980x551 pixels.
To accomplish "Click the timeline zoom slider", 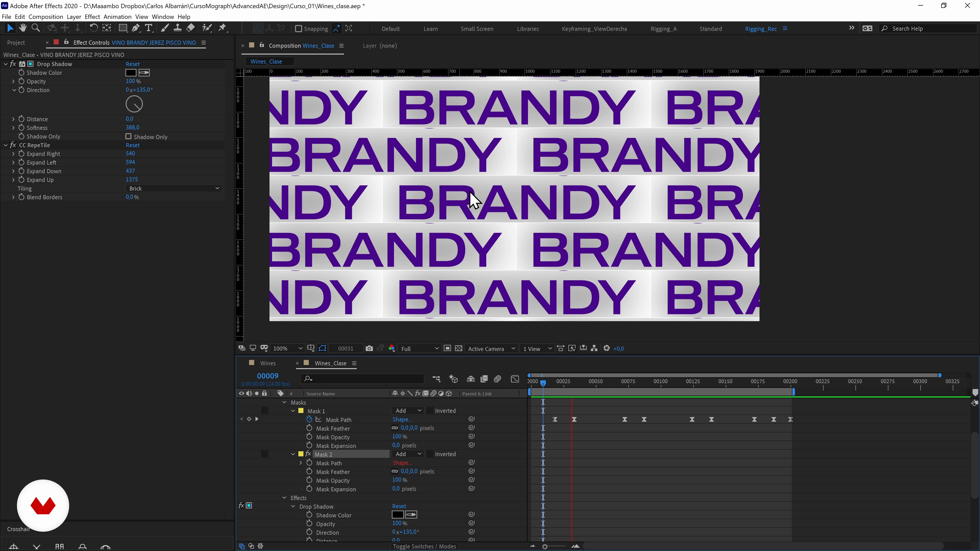I will click(554, 546).
